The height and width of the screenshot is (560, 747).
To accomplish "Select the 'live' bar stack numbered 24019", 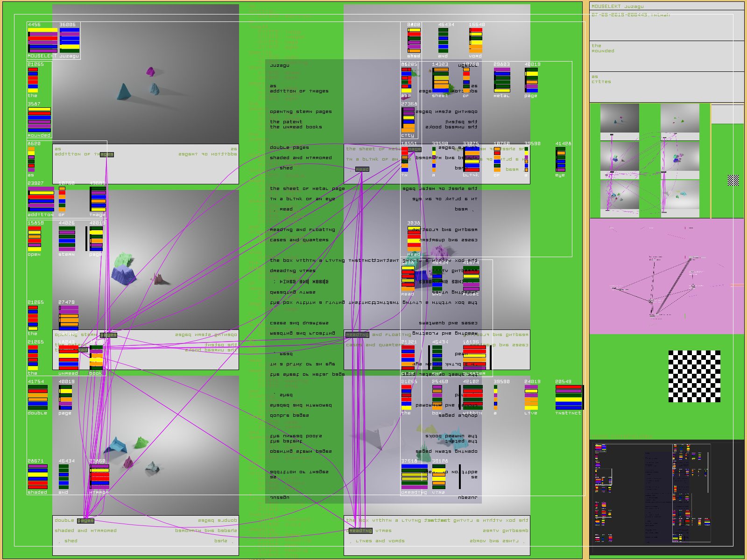I will click(531, 397).
